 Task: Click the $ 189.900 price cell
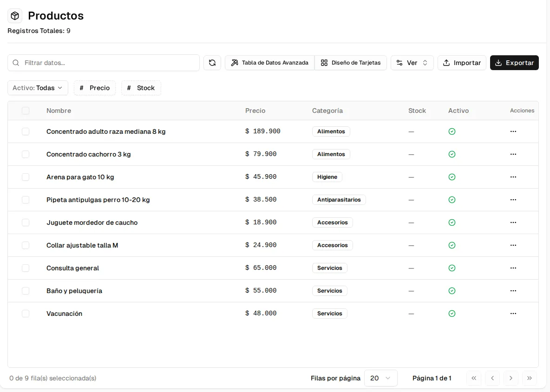263,131
